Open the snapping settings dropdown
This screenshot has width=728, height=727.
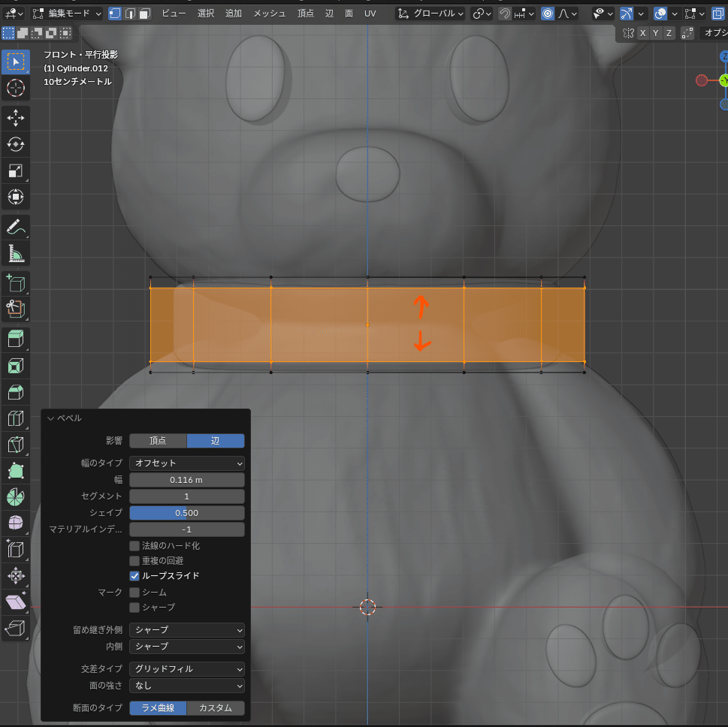pos(524,14)
